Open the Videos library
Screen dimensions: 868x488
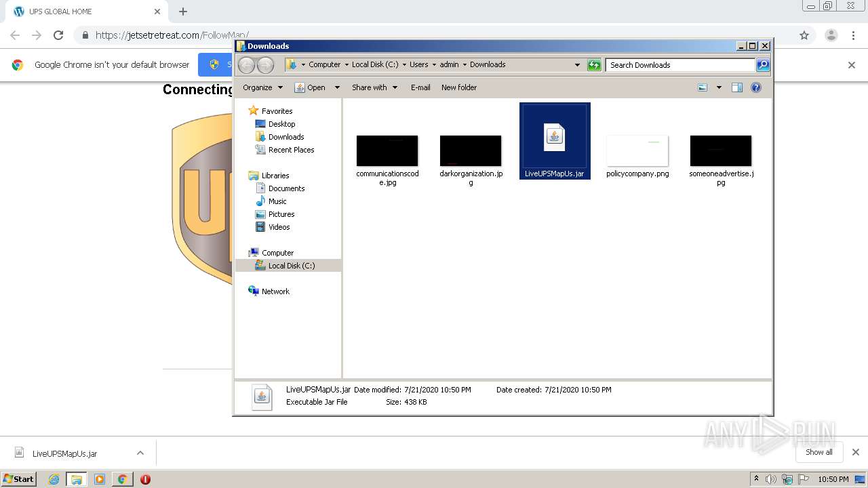[273, 227]
